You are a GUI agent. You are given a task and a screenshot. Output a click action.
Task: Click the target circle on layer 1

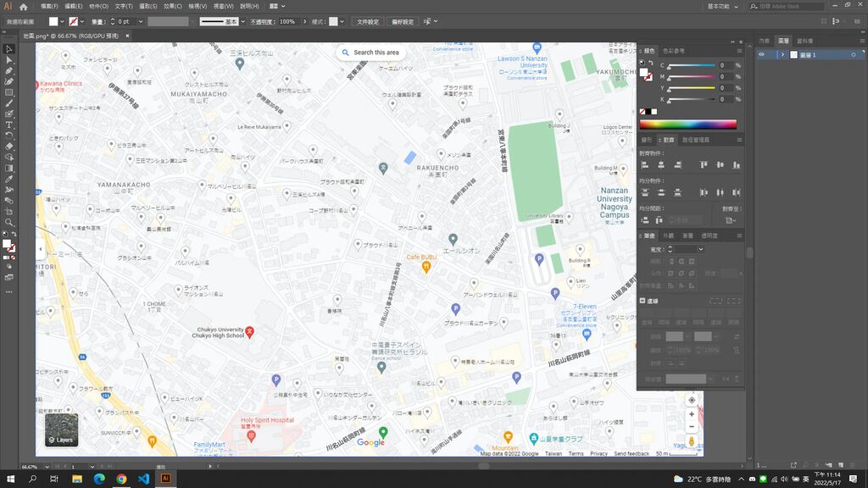click(x=853, y=55)
